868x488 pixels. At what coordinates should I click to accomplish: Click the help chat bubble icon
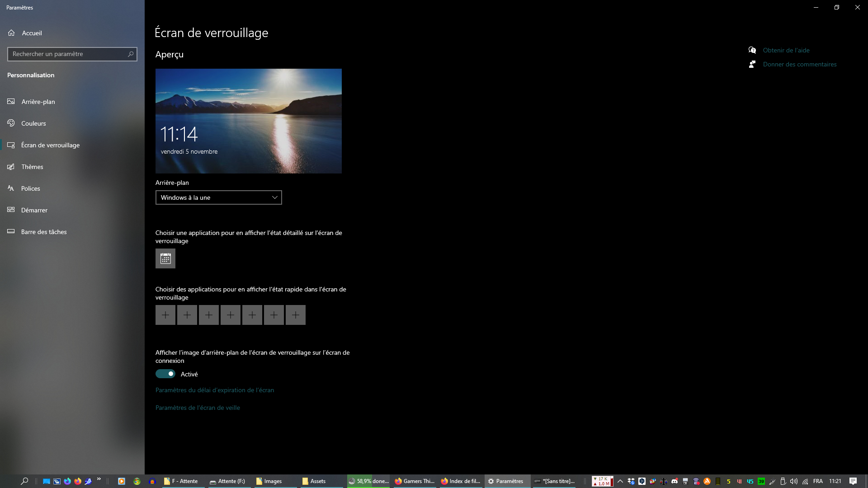752,50
